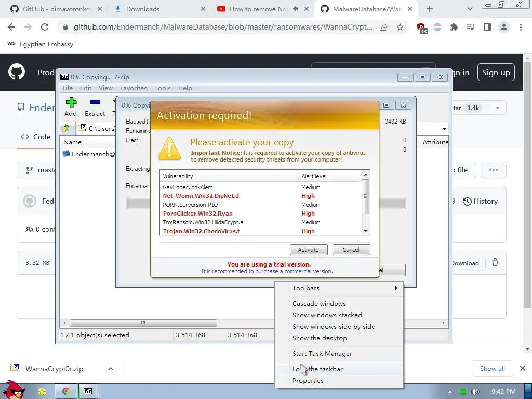Open the 7-Zip Help menu

pyautogui.click(x=185, y=88)
